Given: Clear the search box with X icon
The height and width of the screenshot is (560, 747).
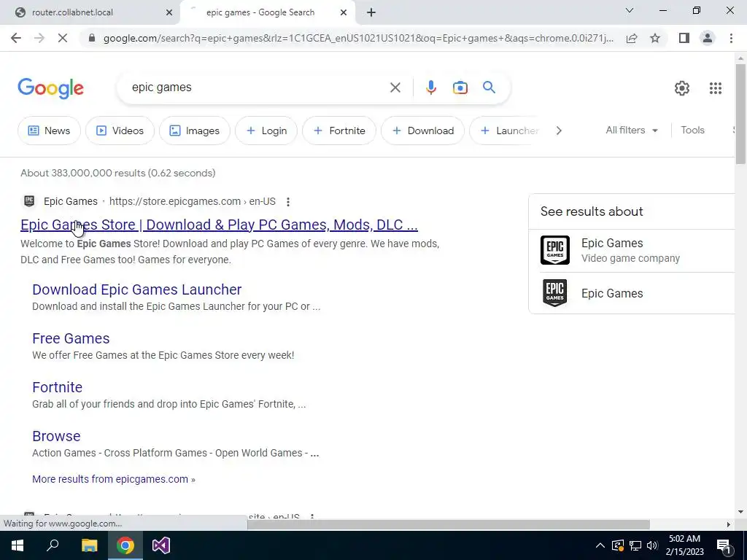Looking at the screenshot, I should pos(395,87).
